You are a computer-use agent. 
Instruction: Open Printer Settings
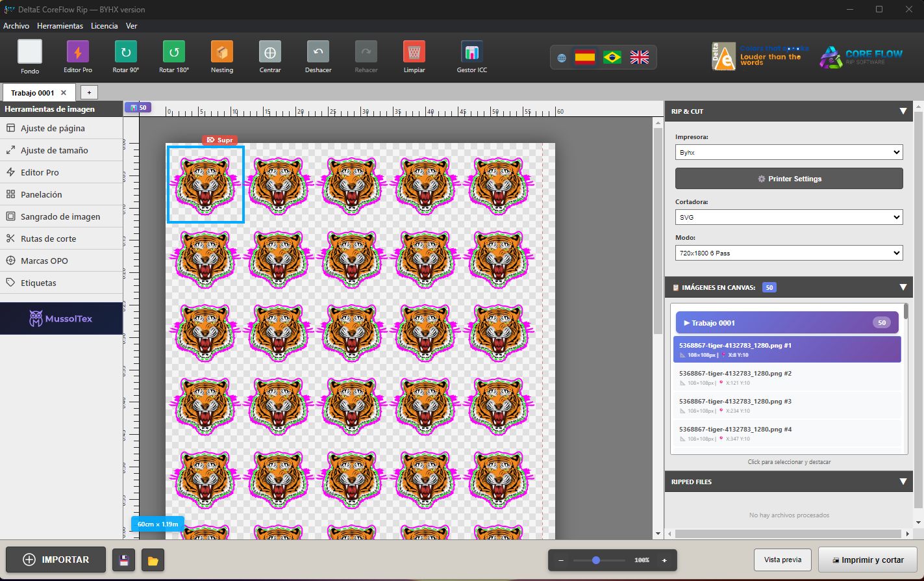point(789,179)
